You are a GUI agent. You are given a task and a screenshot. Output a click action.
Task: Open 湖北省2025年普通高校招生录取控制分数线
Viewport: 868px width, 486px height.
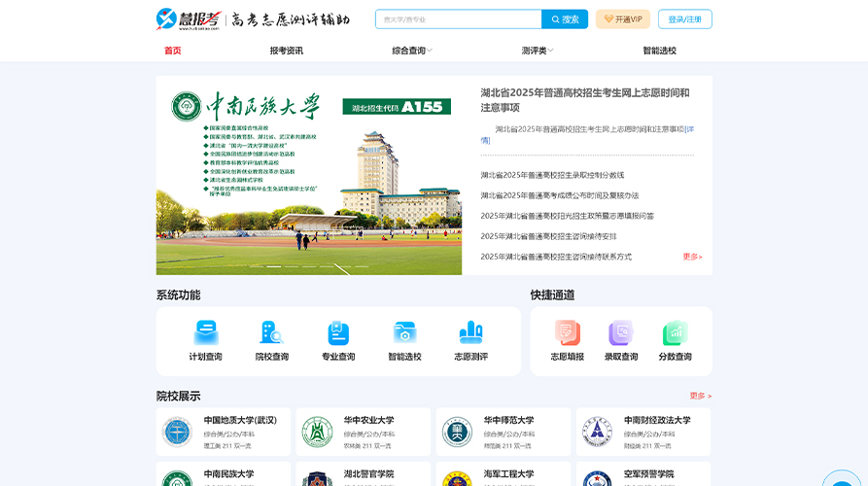552,175
